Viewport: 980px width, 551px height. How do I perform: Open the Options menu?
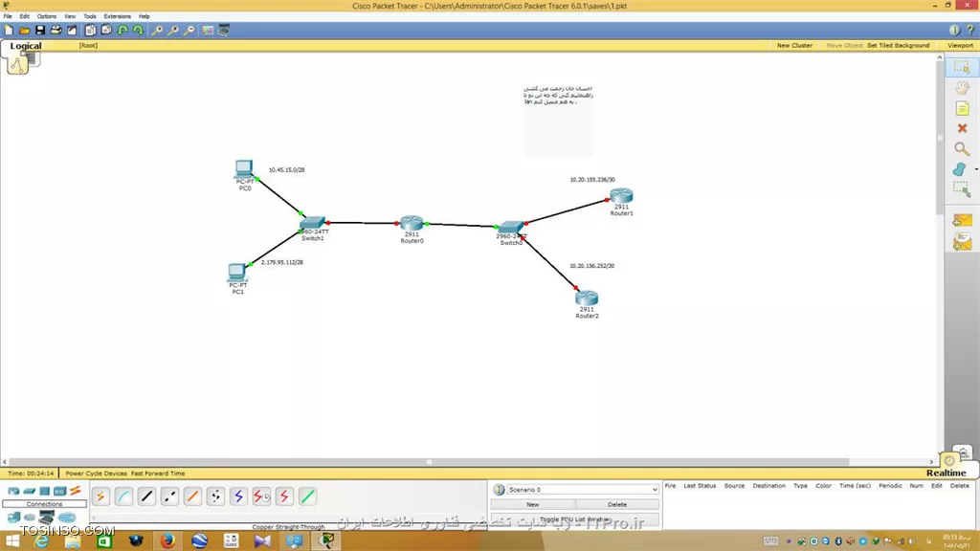tap(46, 16)
